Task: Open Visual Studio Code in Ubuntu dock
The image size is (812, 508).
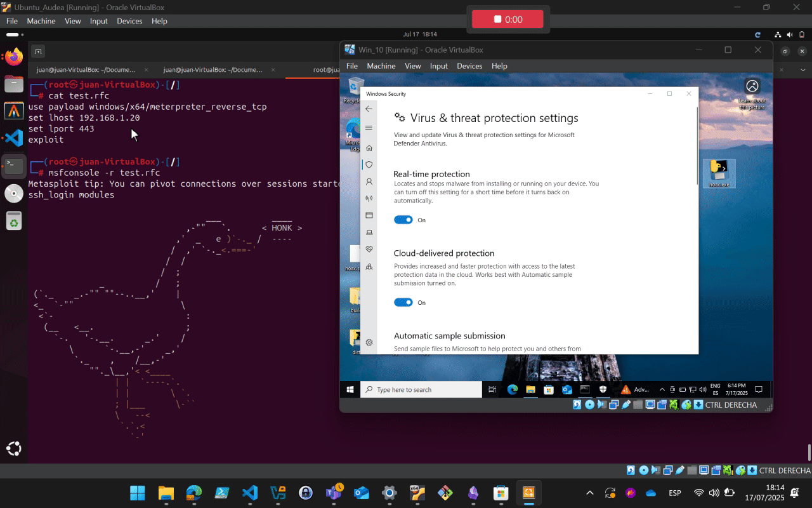Action: pos(14,138)
